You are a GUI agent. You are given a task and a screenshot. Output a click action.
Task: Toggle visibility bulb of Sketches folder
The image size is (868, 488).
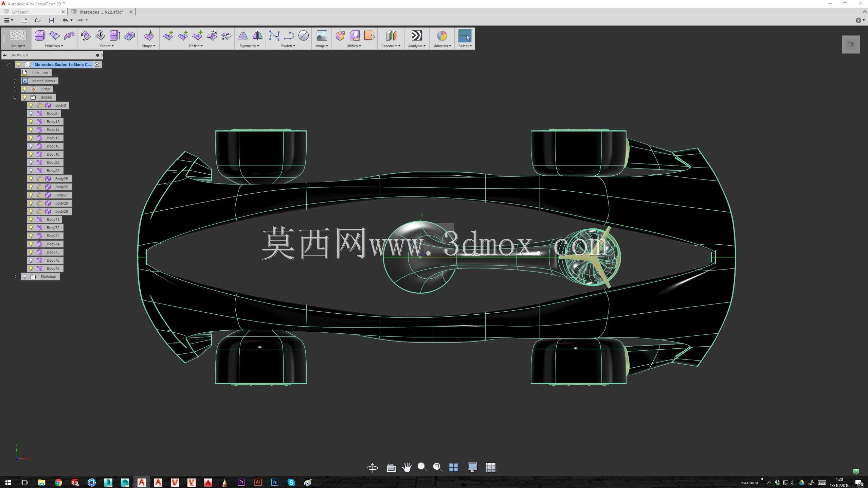[24, 277]
